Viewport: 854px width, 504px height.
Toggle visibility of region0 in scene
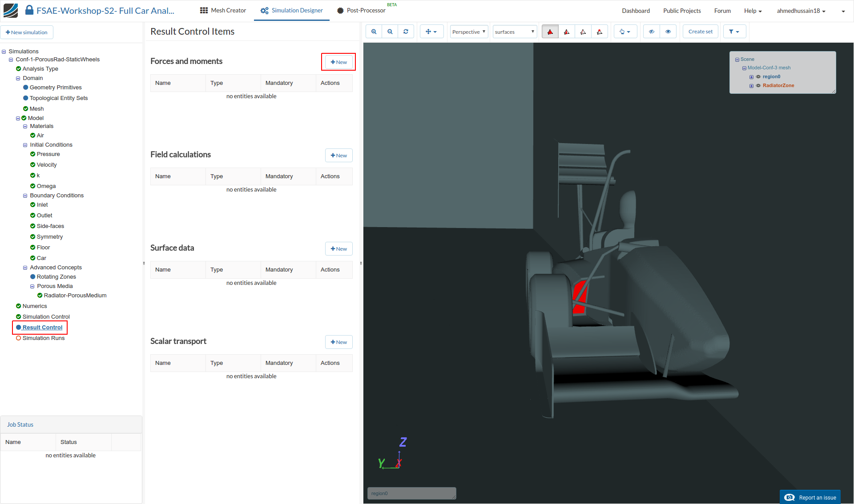[758, 77]
